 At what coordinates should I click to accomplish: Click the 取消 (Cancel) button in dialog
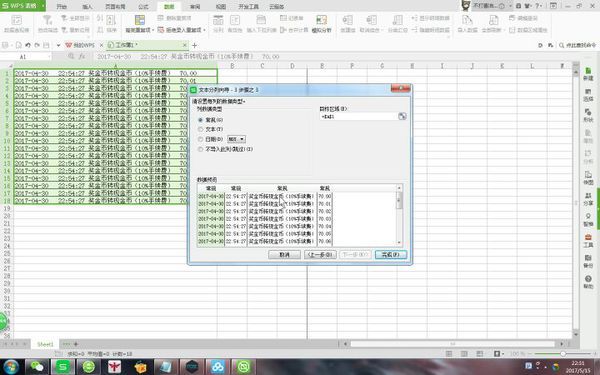click(x=284, y=254)
